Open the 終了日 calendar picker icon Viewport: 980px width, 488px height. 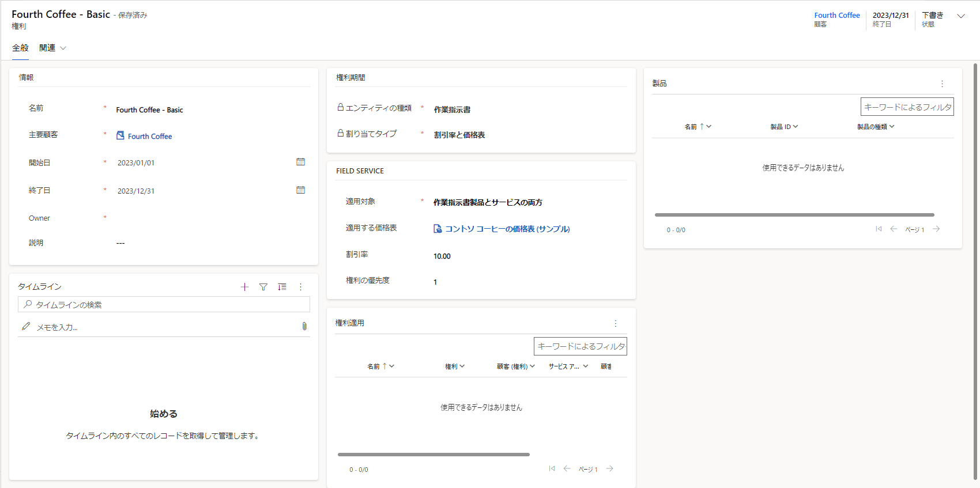[300, 190]
